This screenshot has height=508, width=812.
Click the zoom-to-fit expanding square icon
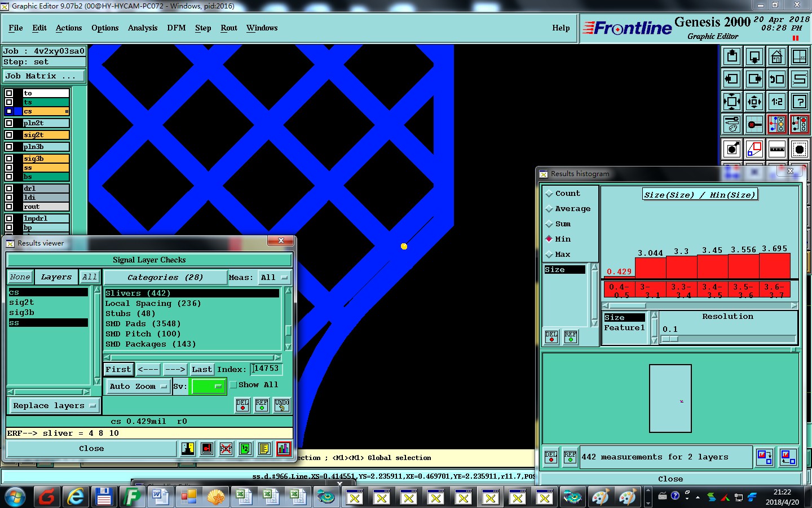(x=732, y=102)
